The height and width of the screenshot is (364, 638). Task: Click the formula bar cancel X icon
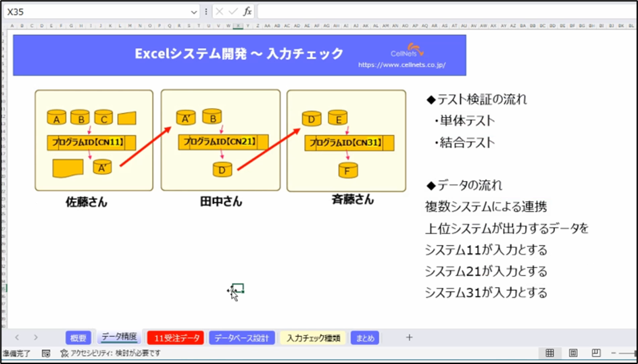pyautogui.click(x=219, y=11)
